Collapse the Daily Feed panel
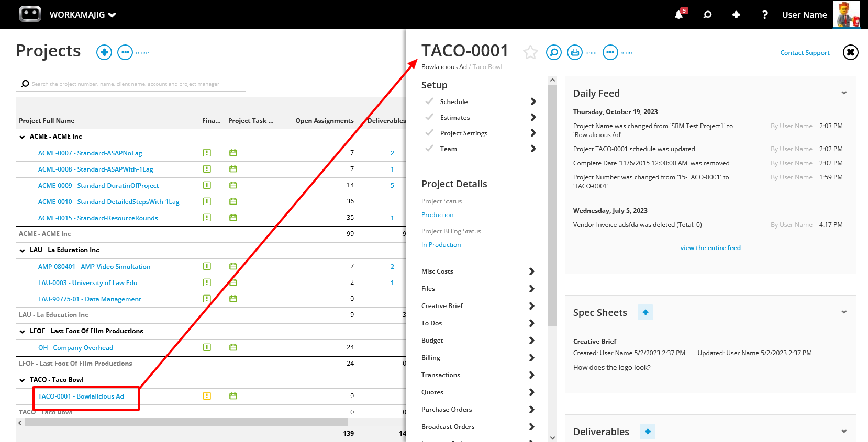 point(844,93)
